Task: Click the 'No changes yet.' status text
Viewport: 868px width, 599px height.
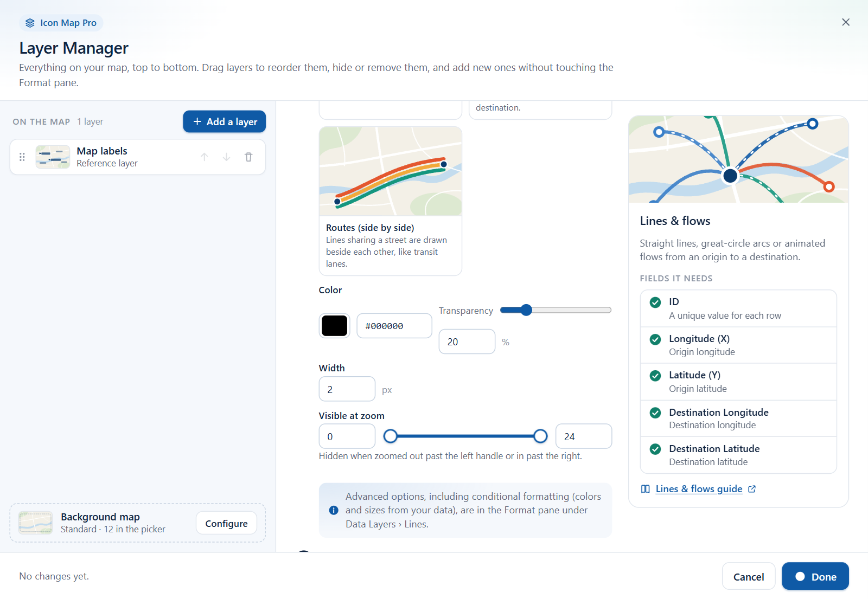Action: pos(54,576)
